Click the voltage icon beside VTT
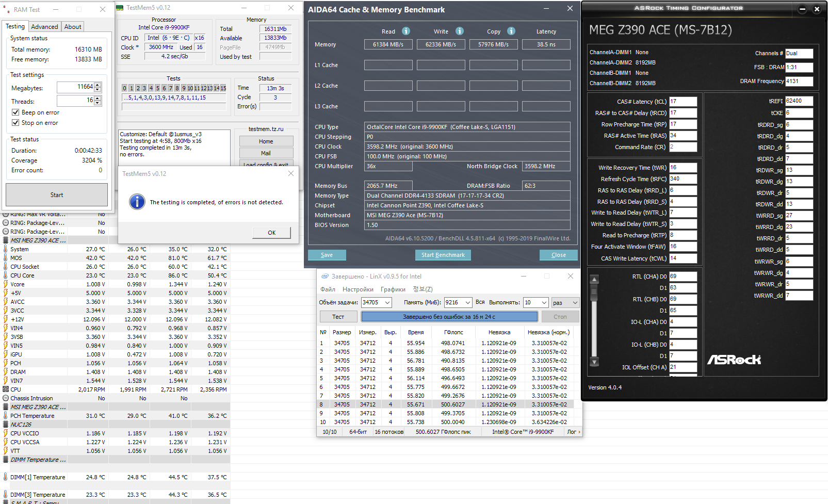This screenshot has height=504, width=828. pyautogui.click(x=6, y=451)
